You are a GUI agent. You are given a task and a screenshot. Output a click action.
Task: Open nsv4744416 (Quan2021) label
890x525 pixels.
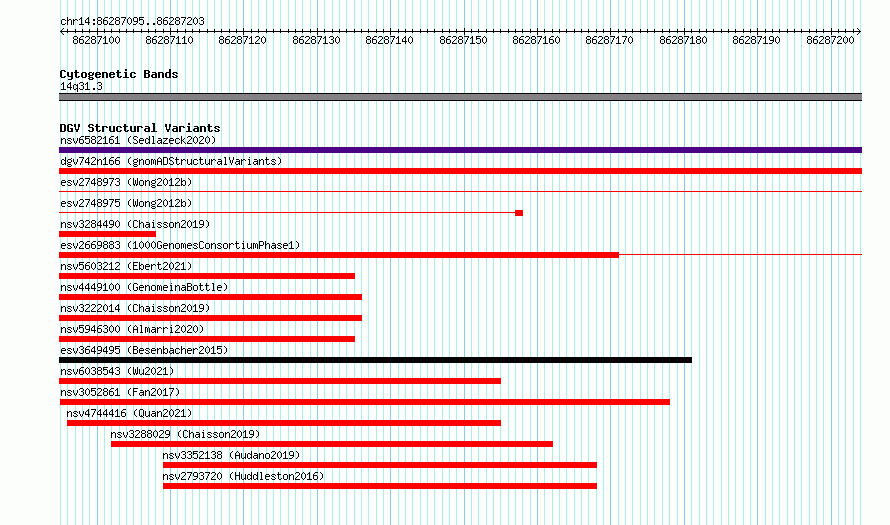[x=129, y=413]
